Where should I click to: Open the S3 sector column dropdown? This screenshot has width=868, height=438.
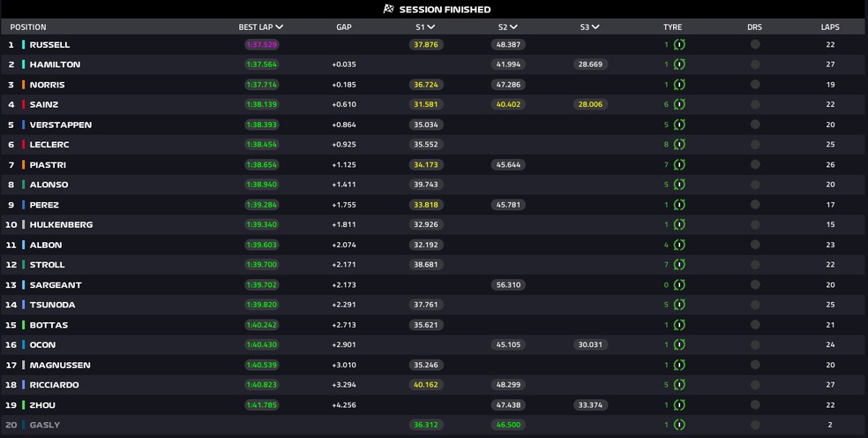tap(595, 26)
